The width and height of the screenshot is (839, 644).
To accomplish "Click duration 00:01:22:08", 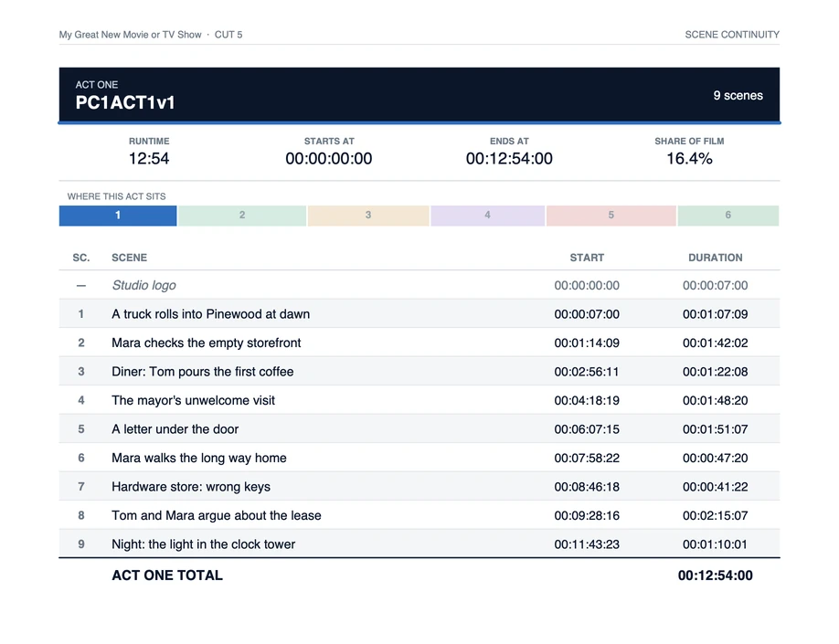I will pos(716,372).
